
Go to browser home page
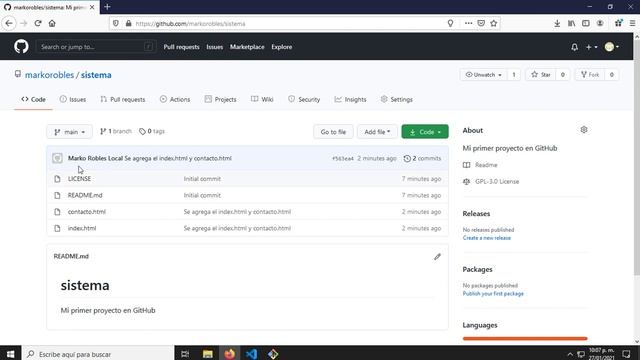[52, 23]
